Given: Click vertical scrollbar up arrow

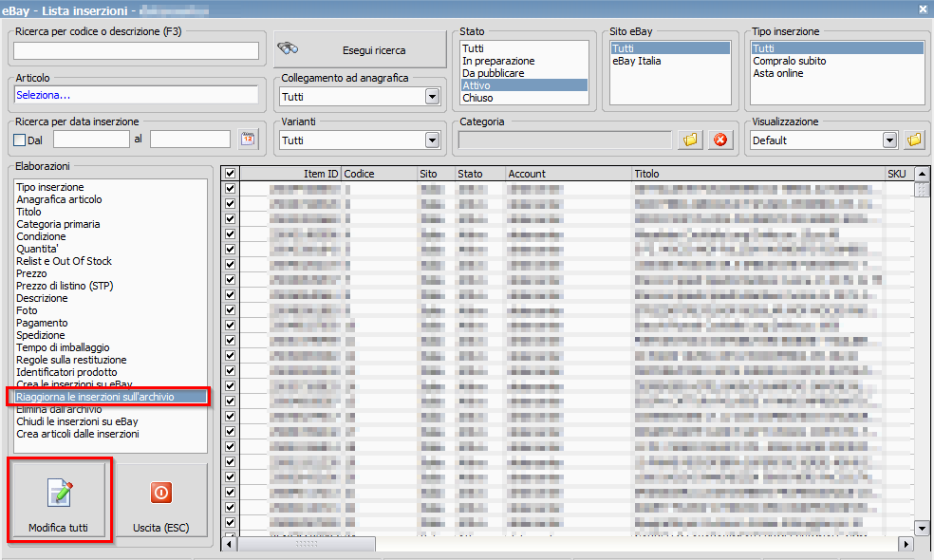Looking at the screenshot, I should click(x=922, y=174).
